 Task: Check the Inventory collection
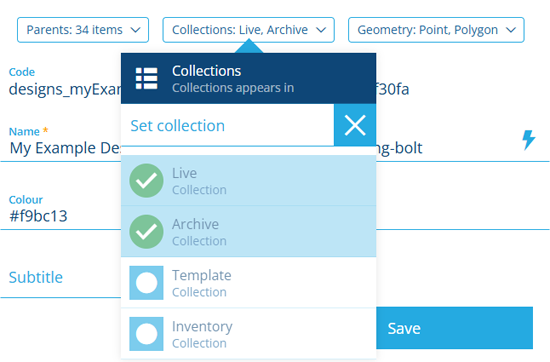click(x=248, y=334)
